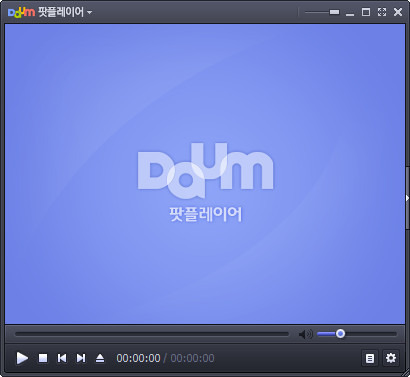Toggle fullscreen mode icon
The width and height of the screenshot is (410, 377).
(x=382, y=12)
